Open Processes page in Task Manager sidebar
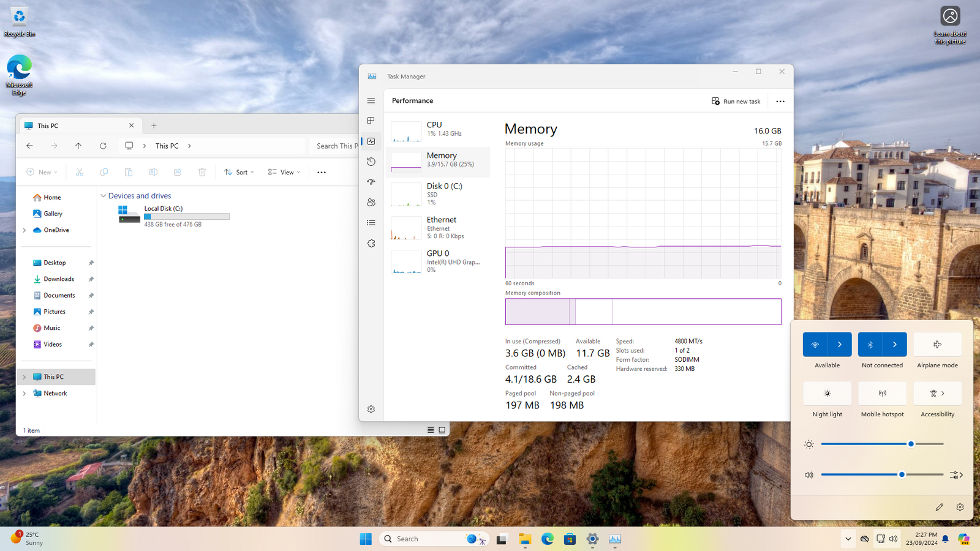This screenshot has height=551, width=980. point(371,121)
